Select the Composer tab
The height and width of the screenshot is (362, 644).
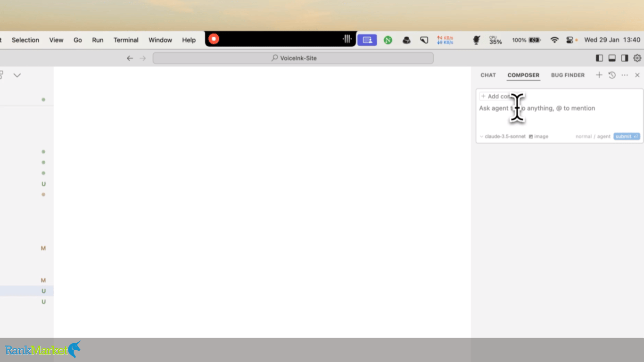point(523,75)
